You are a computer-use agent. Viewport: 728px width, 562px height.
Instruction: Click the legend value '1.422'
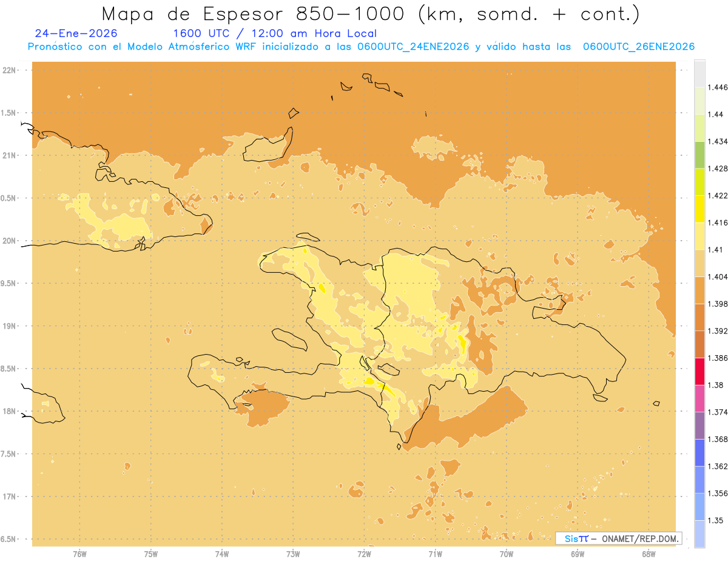point(718,196)
